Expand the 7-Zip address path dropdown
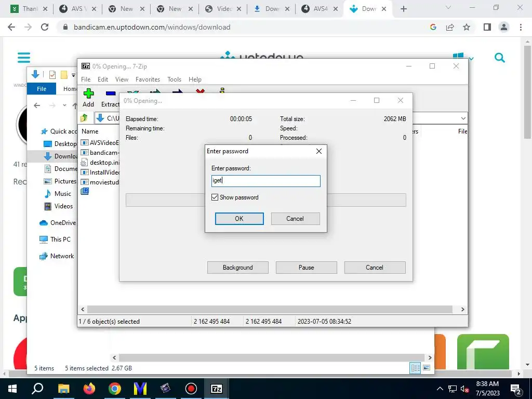 click(x=463, y=118)
